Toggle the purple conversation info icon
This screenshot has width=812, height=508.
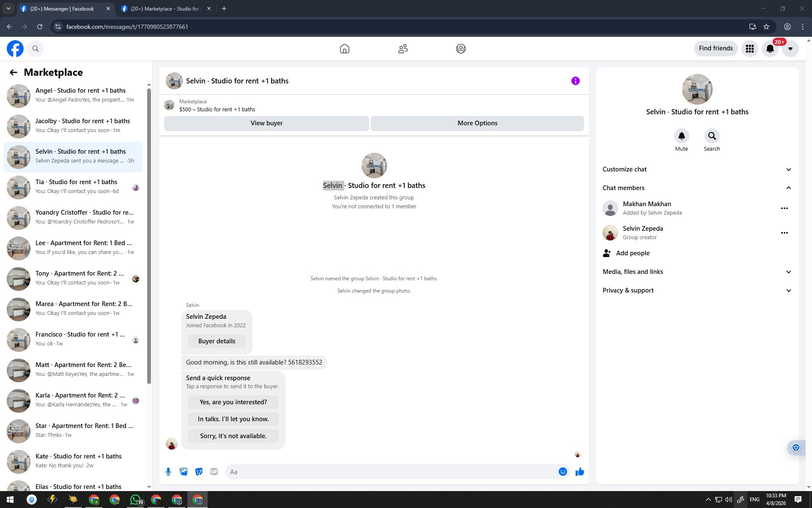pos(575,81)
